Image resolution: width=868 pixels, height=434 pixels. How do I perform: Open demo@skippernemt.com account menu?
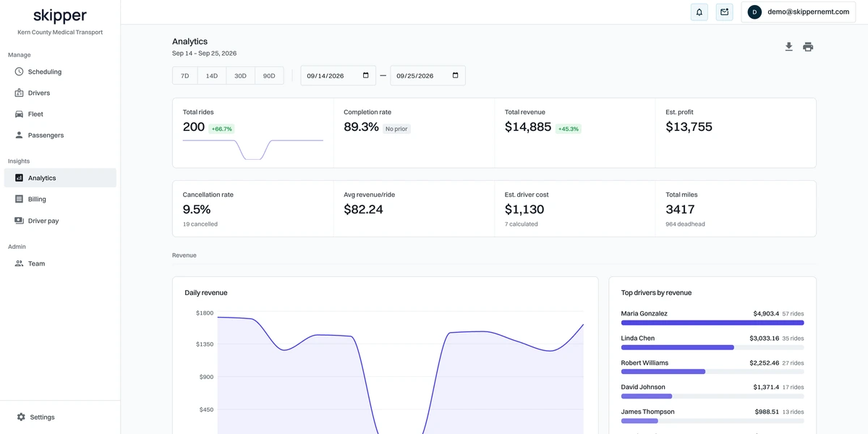(799, 12)
